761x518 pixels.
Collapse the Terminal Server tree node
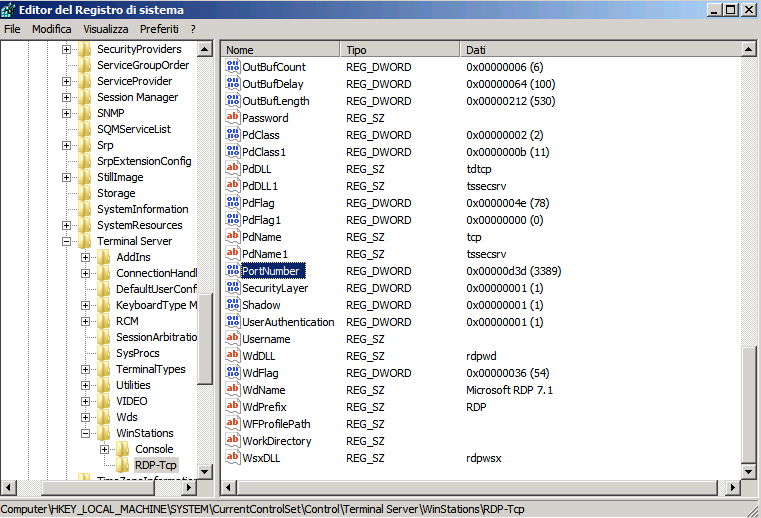tap(67, 241)
